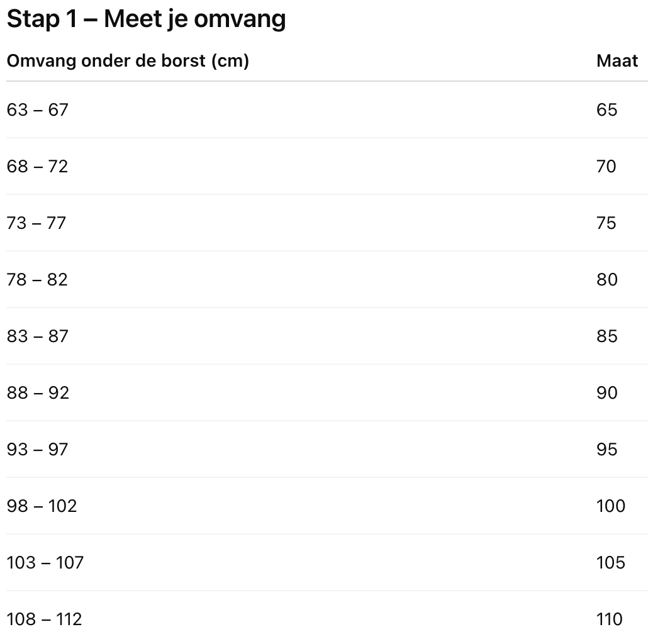
Task: Click the '78 – 82' range cell
Action: coord(37,280)
